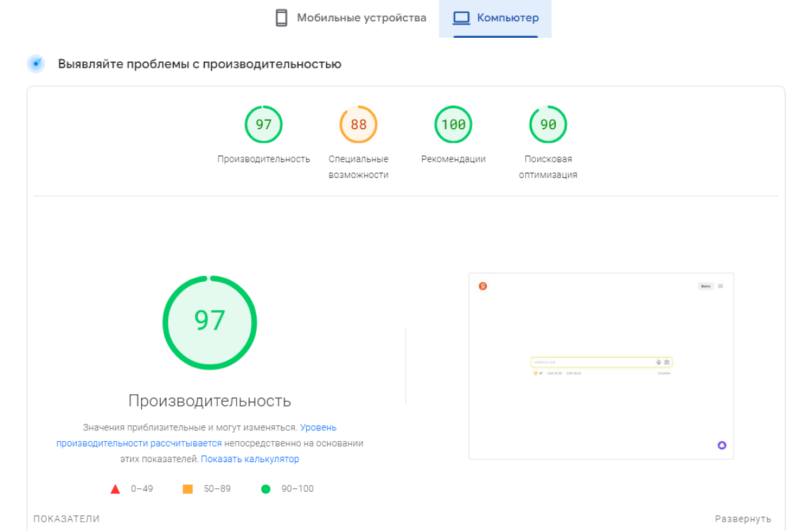Click the blue radar icon beside the performance heading
Viewport: 812px width, 531px height.
36,64
